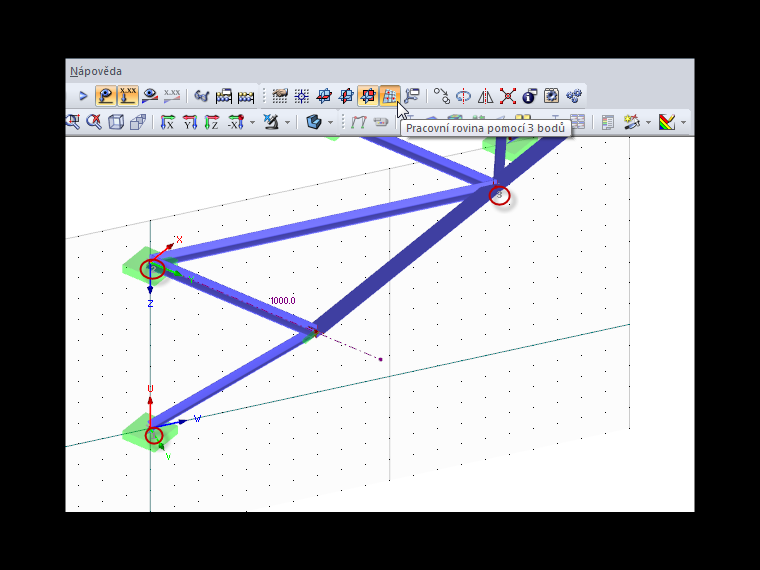Open dropdown next to magic wand icon

[x=648, y=122]
